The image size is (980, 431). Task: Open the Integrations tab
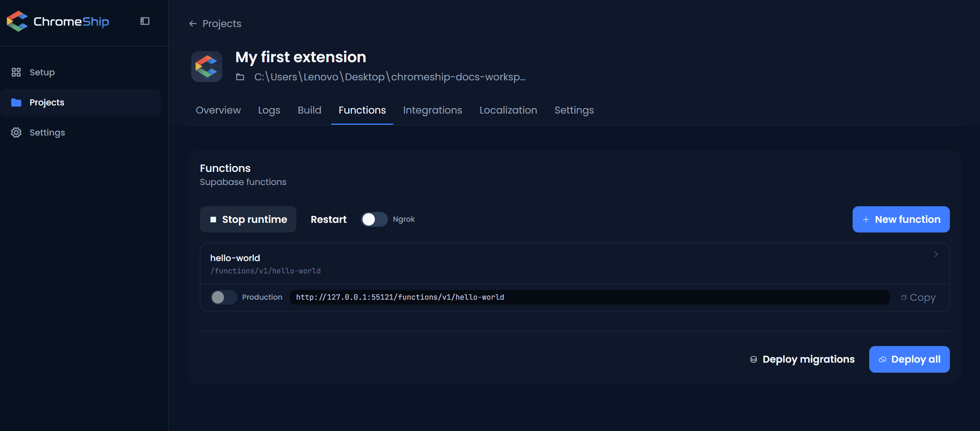(x=432, y=110)
